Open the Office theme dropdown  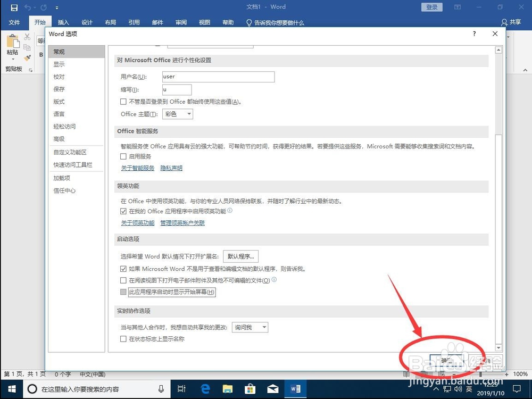178,114
